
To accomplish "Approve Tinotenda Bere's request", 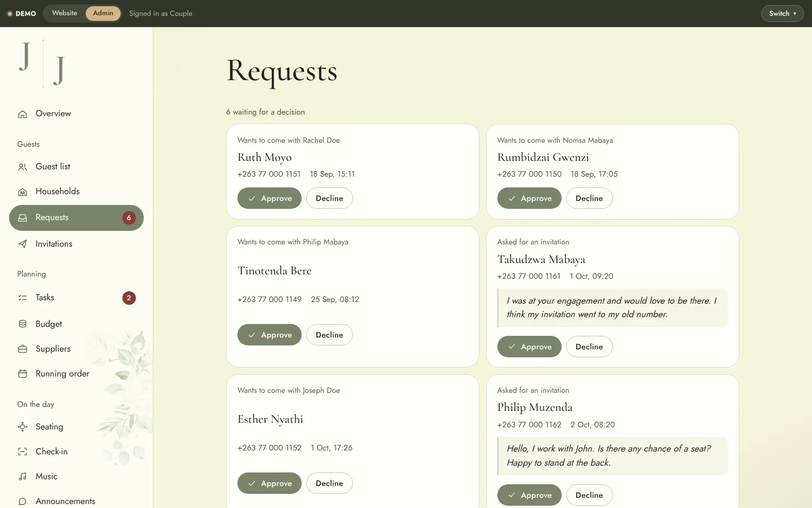I will [270, 335].
